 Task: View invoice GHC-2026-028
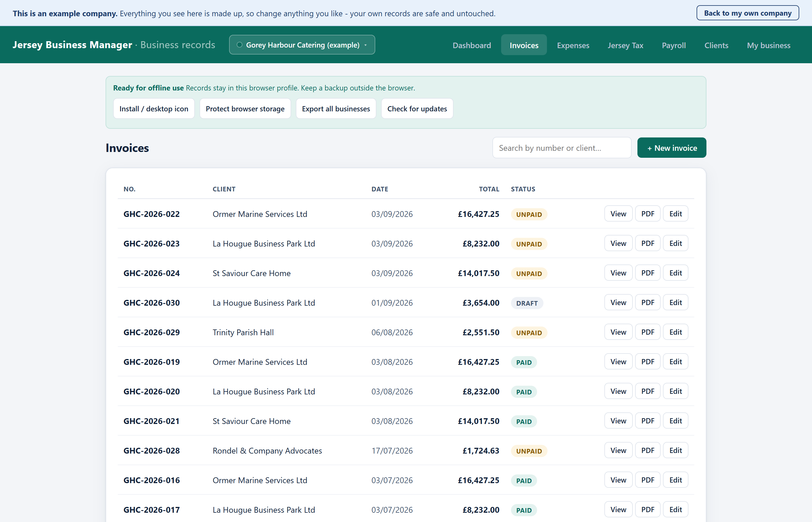point(618,450)
